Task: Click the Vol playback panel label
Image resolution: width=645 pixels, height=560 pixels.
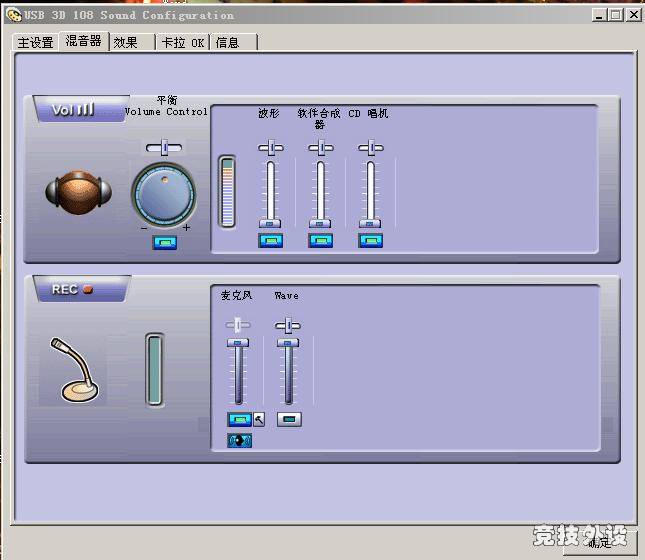Action: tap(74, 110)
